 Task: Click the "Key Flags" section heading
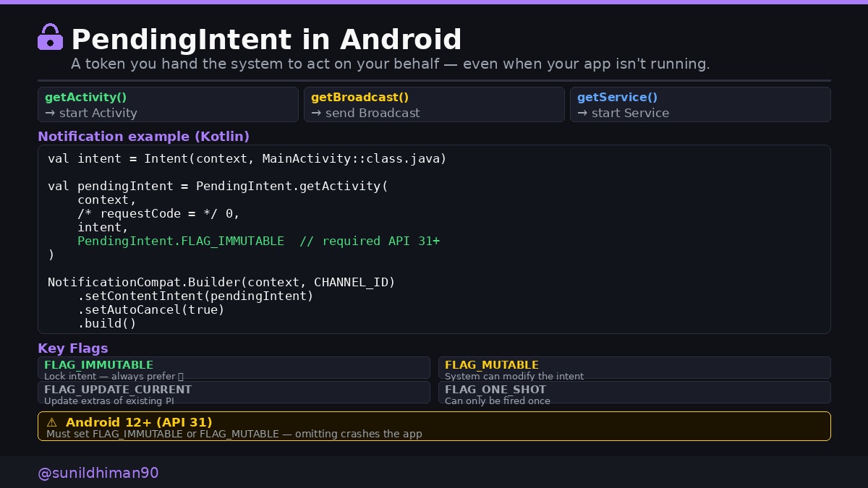(73, 348)
